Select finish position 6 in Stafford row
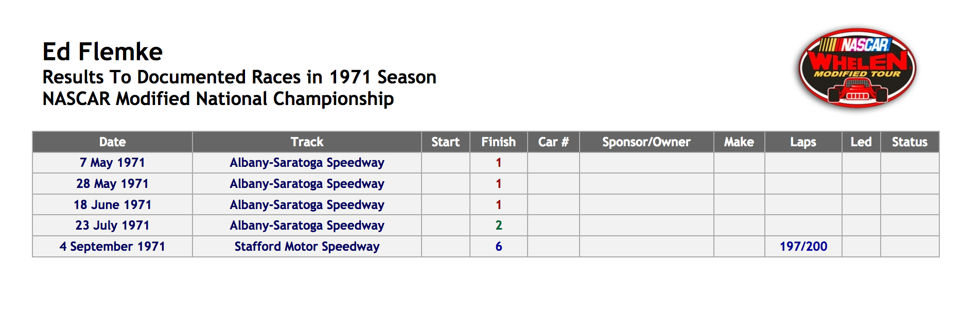This screenshot has width=980, height=312. (498, 247)
